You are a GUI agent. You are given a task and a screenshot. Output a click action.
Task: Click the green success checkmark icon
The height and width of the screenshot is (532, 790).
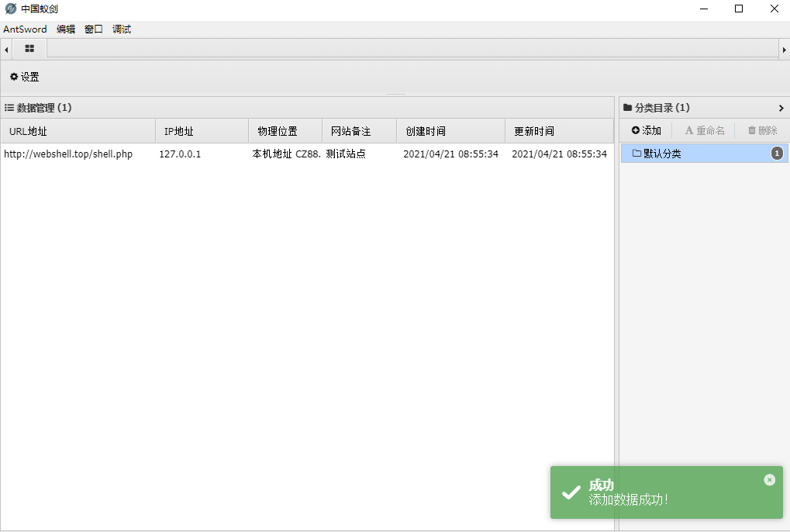tap(571, 492)
